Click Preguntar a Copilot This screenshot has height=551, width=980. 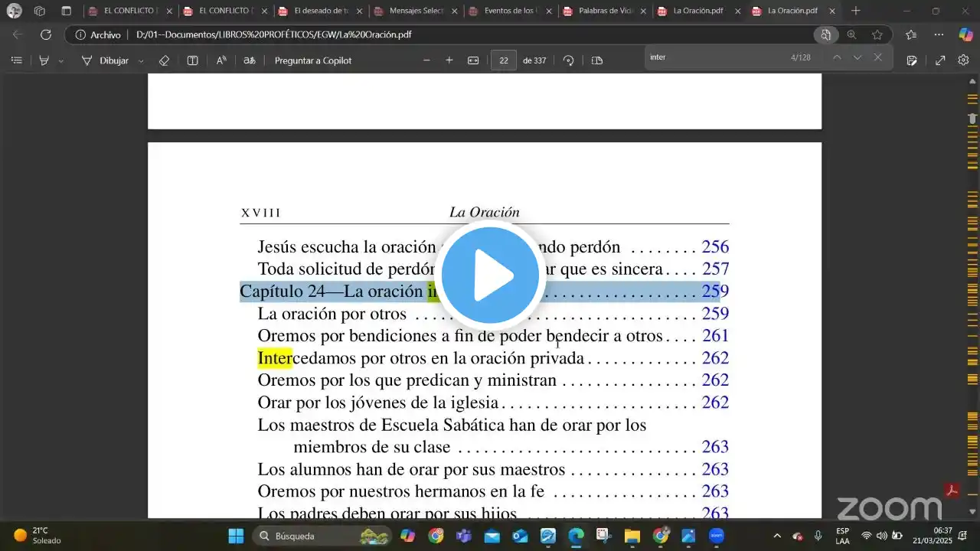pos(313,60)
